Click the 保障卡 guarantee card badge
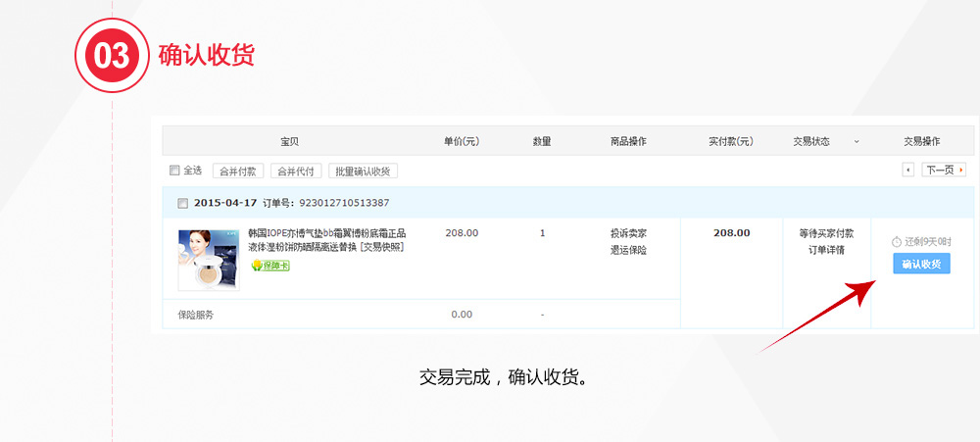Viewport: 980px width, 442px height. [x=270, y=266]
